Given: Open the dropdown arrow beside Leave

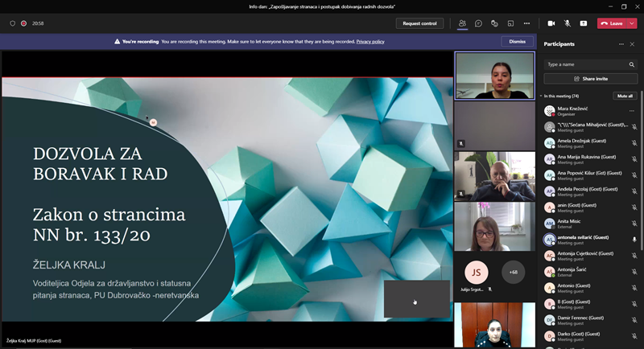Looking at the screenshot, I should tap(632, 23).
